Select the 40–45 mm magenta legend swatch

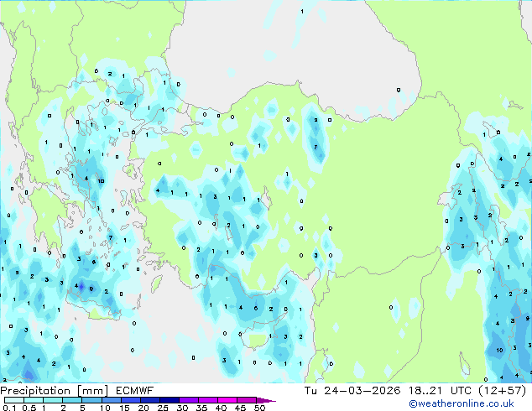227,400
